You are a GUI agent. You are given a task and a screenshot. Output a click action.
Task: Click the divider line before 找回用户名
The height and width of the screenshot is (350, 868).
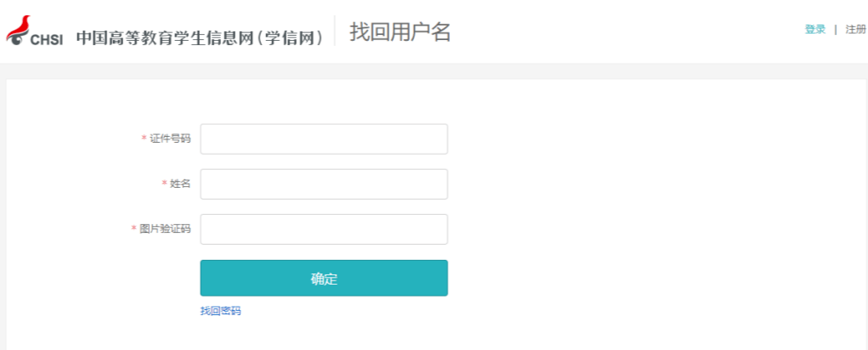(335, 31)
